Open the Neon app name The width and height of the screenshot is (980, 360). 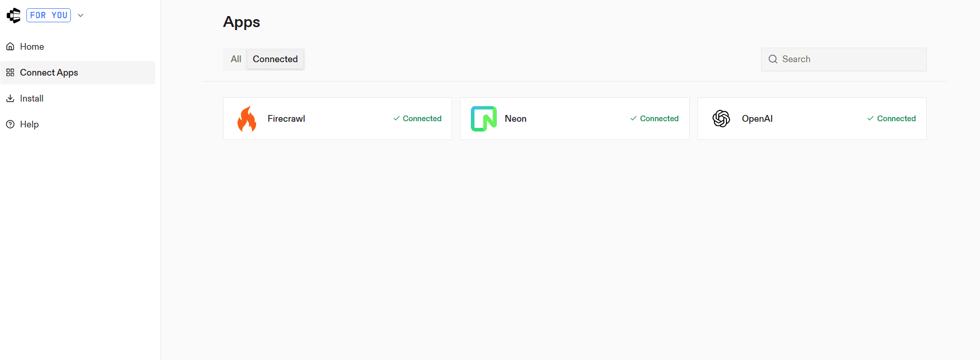516,119
